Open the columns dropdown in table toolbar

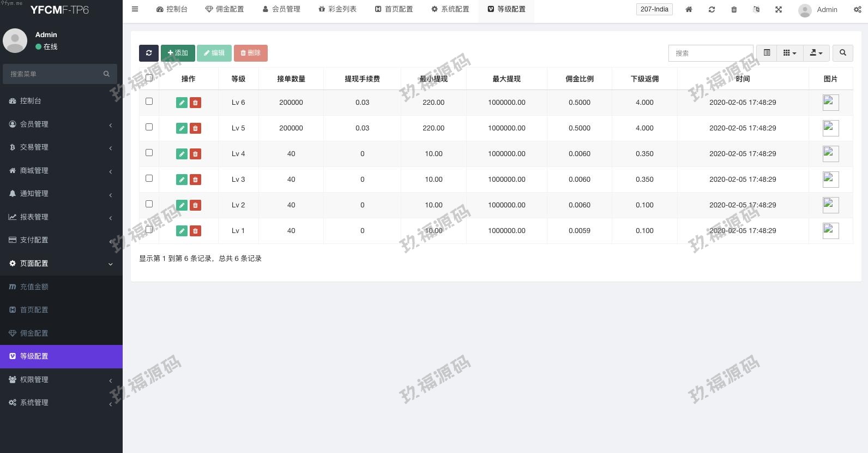click(789, 53)
